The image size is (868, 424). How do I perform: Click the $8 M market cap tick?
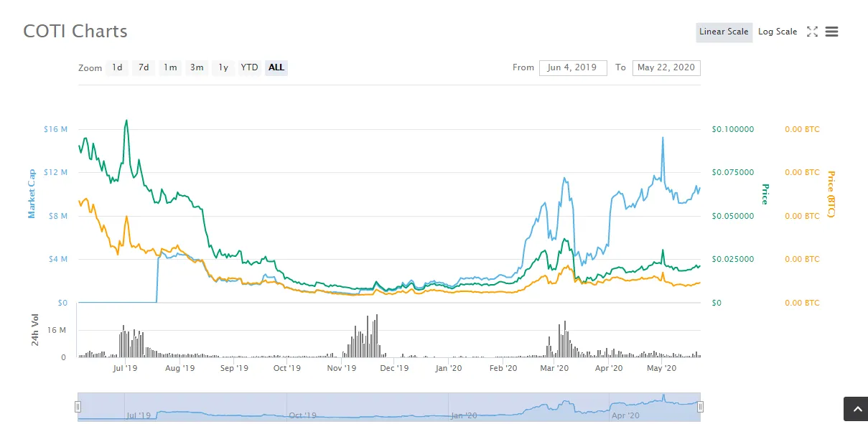[57, 216]
